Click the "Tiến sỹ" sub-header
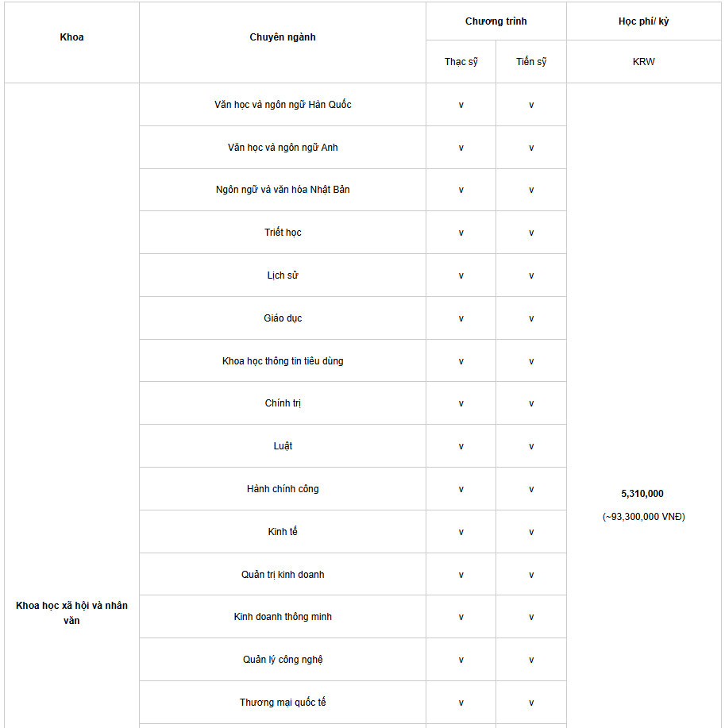 tap(531, 62)
